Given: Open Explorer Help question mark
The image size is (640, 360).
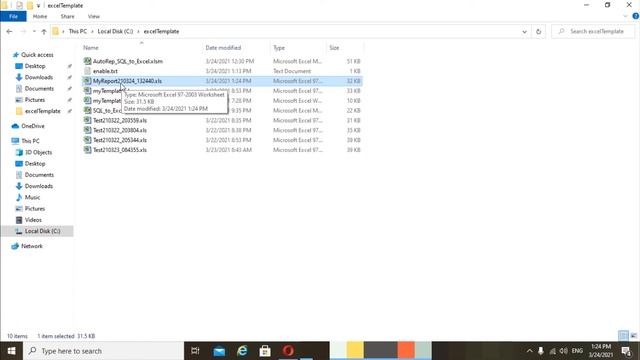Looking at the screenshot, I should [x=636, y=16].
